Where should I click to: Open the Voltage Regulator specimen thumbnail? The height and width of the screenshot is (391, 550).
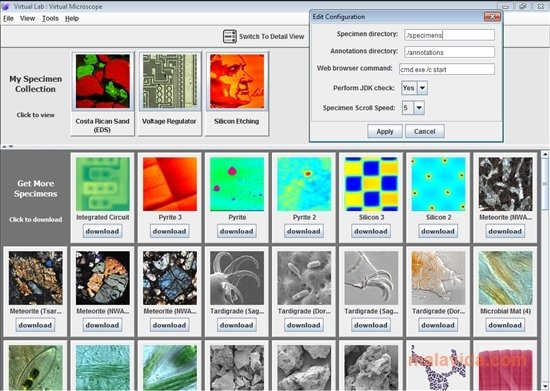170,81
